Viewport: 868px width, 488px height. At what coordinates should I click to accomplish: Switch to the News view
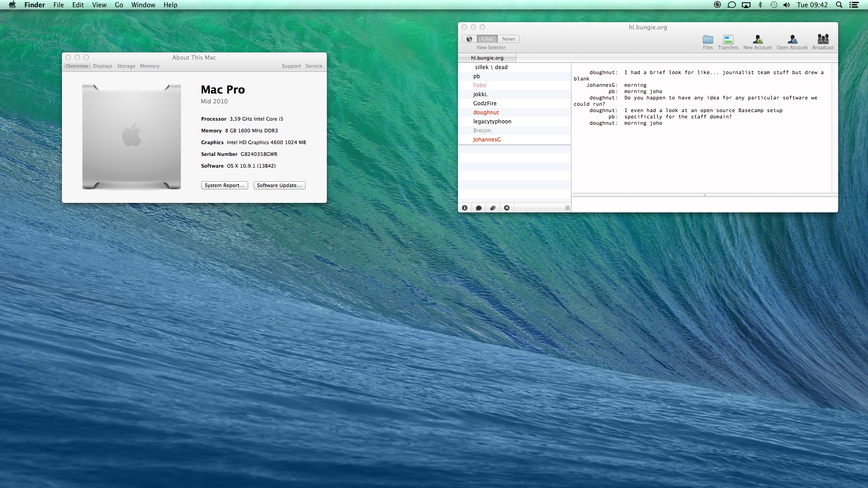(x=509, y=39)
